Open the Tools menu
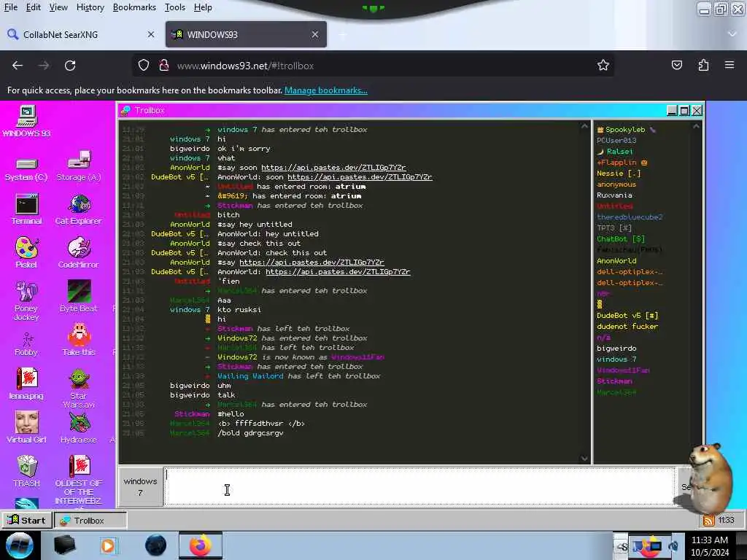The height and width of the screenshot is (560, 747). pyautogui.click(x=175, y=7)
